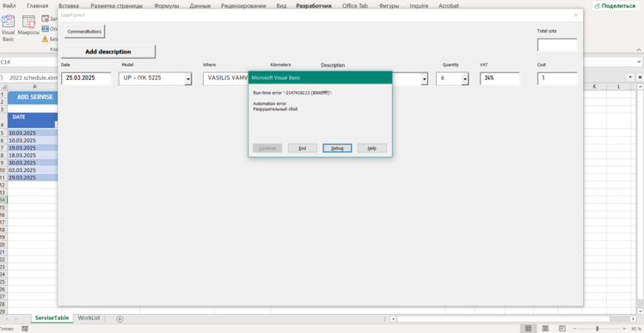Adjust the zoom slider handle
This screenshot has height=333, width=644.
tap(598, 328)
